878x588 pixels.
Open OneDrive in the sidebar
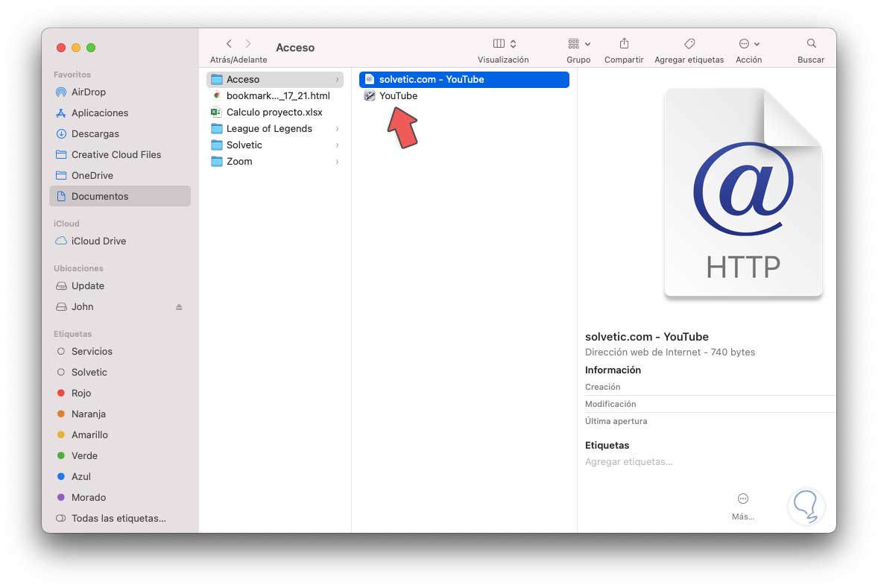[120, 175]
